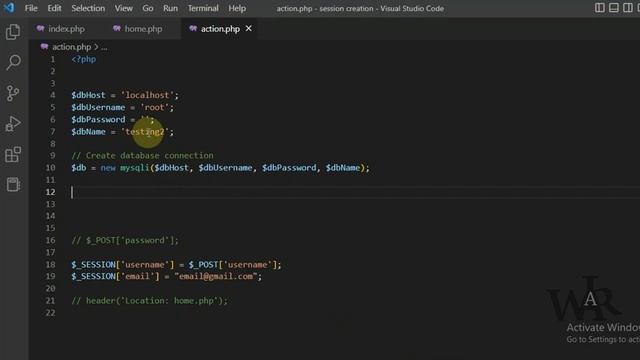
Task: Click the header Location comment on line 21
Action: click(x=149, y=301)
